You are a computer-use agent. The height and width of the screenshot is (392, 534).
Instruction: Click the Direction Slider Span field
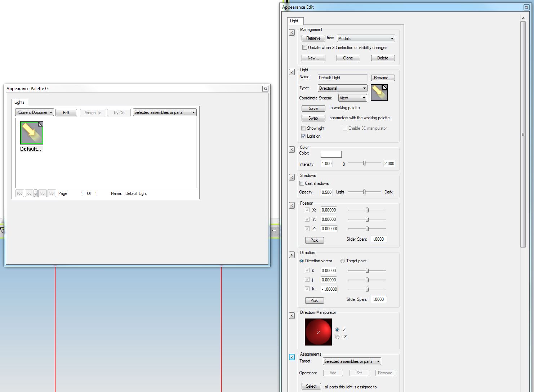coord(378,299)
